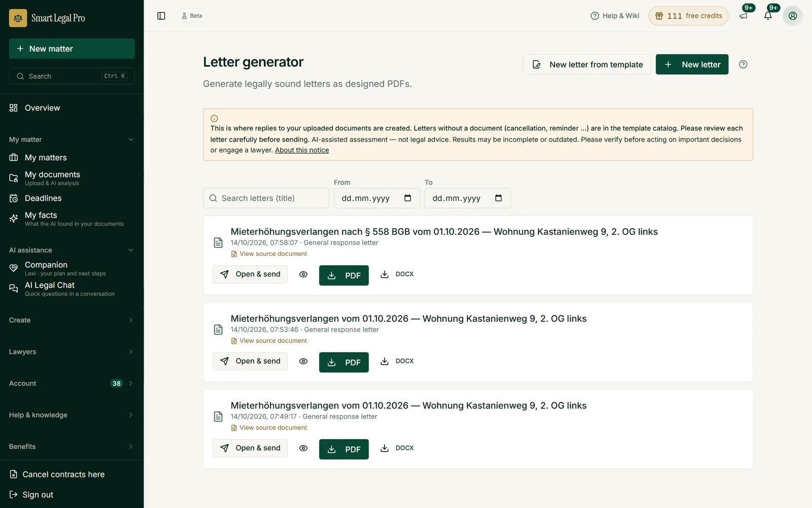Download DOCX of the 07:58:07 letter
Image resolution: width=812 pixels, height=508 pixels.
(x=397, y=274)
